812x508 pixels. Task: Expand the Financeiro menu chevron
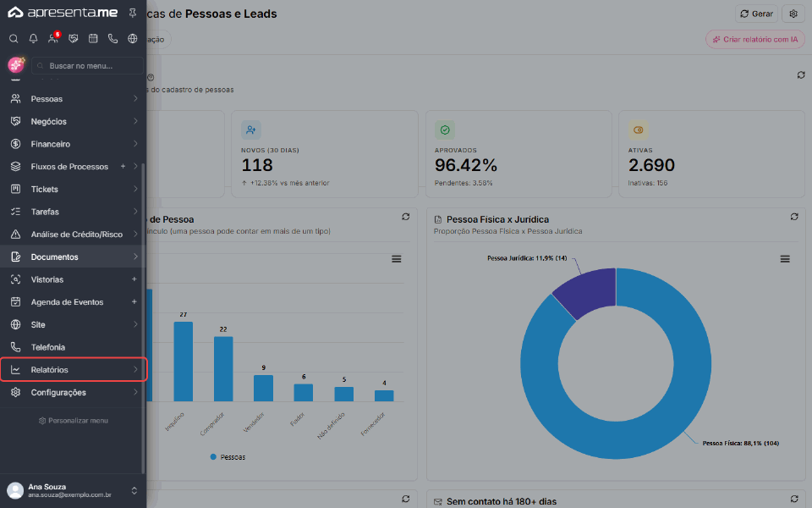(135, 144)
